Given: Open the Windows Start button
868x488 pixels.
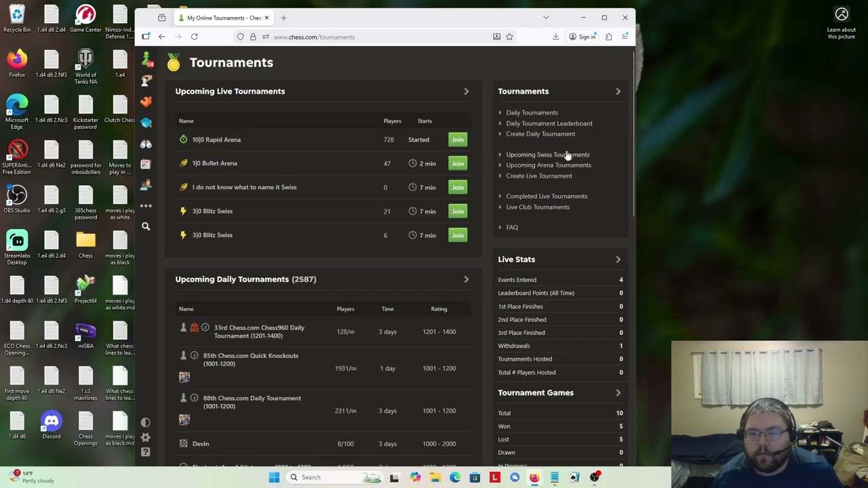Looking at the screenshot, I should [x=274, y=477].
